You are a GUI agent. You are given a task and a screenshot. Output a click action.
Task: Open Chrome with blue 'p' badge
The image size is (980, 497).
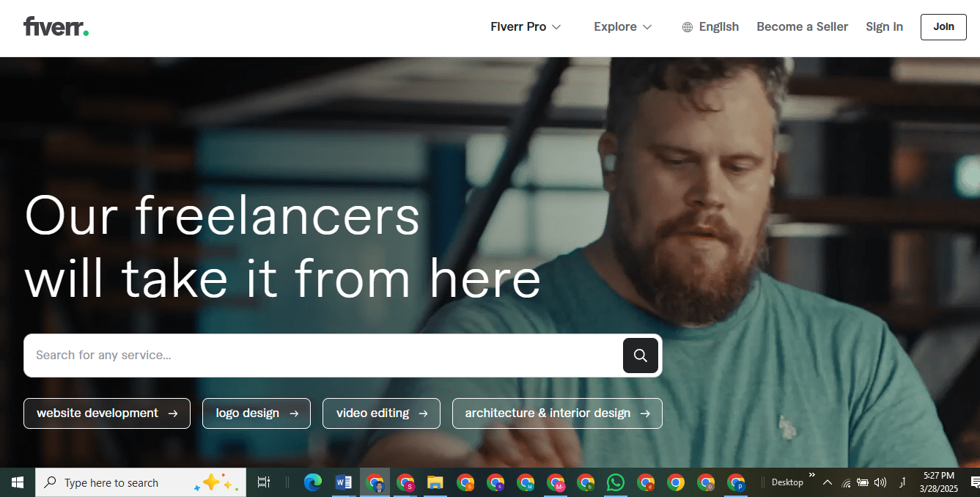tap(736, 482)
